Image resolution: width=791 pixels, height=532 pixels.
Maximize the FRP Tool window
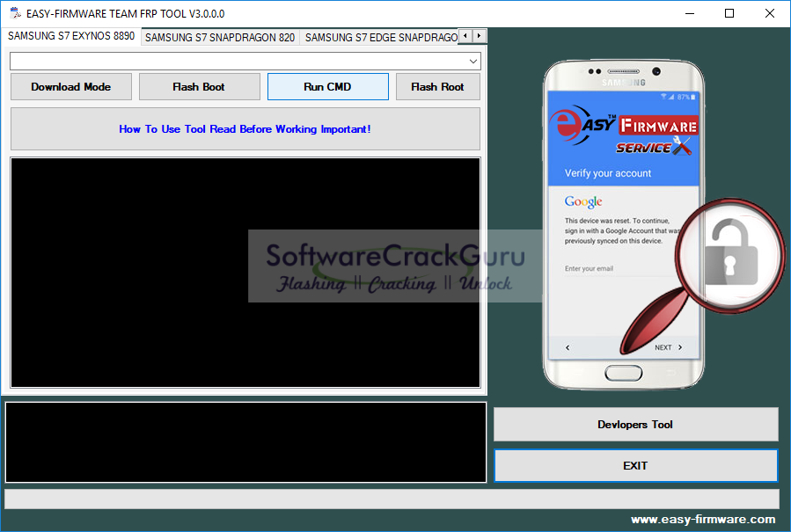(729, 13)
